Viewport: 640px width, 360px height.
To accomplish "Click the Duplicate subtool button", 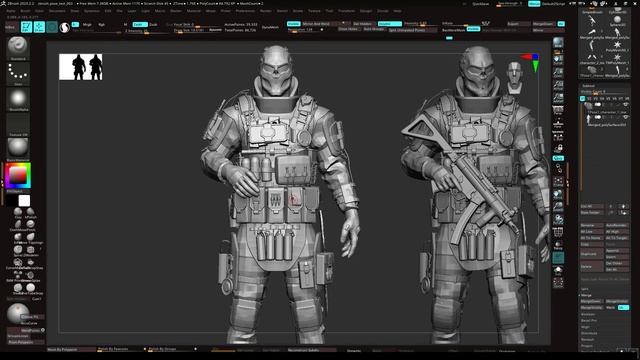I will click(592, 254).
